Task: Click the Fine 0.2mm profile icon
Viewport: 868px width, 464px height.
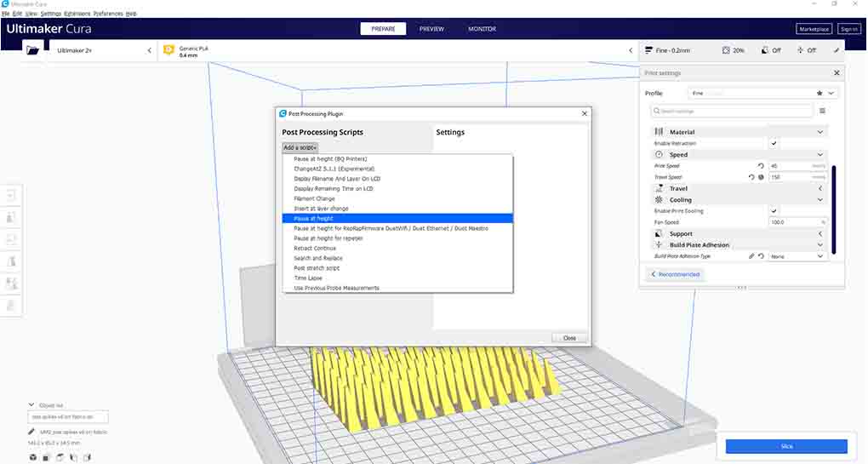Action: [x=648, y=50]
